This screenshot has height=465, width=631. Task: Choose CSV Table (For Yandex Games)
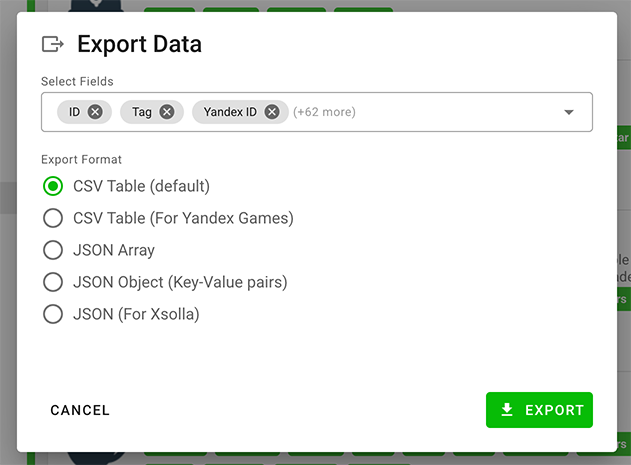click(x=53, y=218)
